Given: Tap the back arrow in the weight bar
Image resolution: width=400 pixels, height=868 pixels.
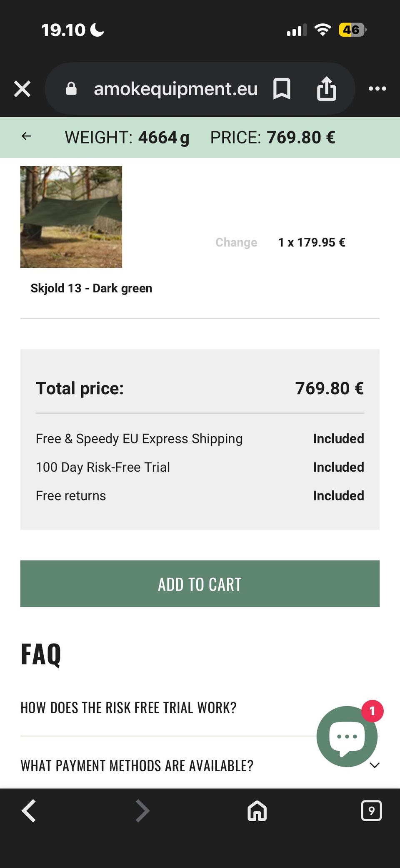Looking at the screenshot, I should click(x=27, y=136).
